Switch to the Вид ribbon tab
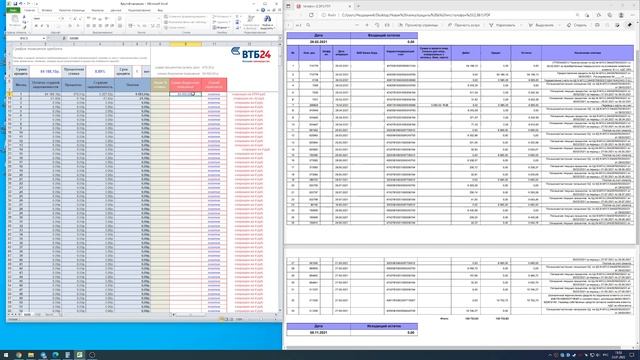640x360 pixels. point(160,10)
